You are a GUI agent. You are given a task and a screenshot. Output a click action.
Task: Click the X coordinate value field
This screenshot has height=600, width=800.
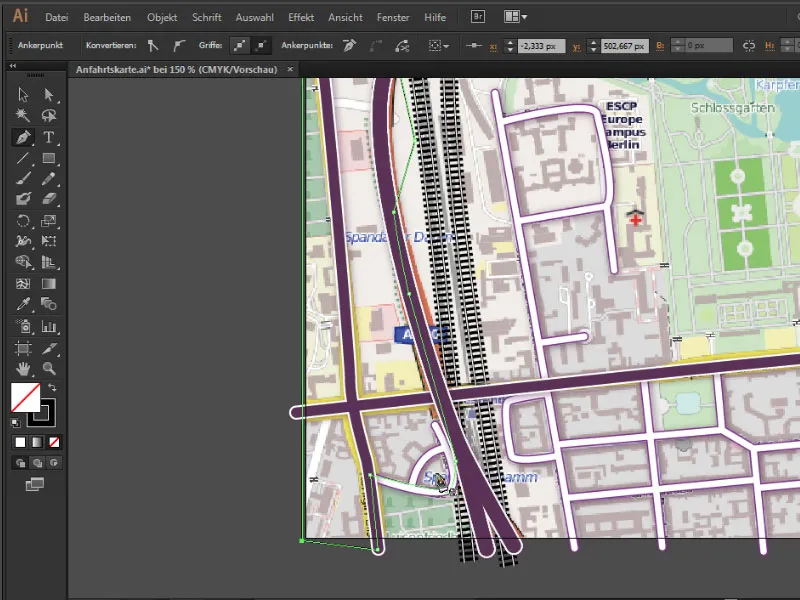point(541,46)
